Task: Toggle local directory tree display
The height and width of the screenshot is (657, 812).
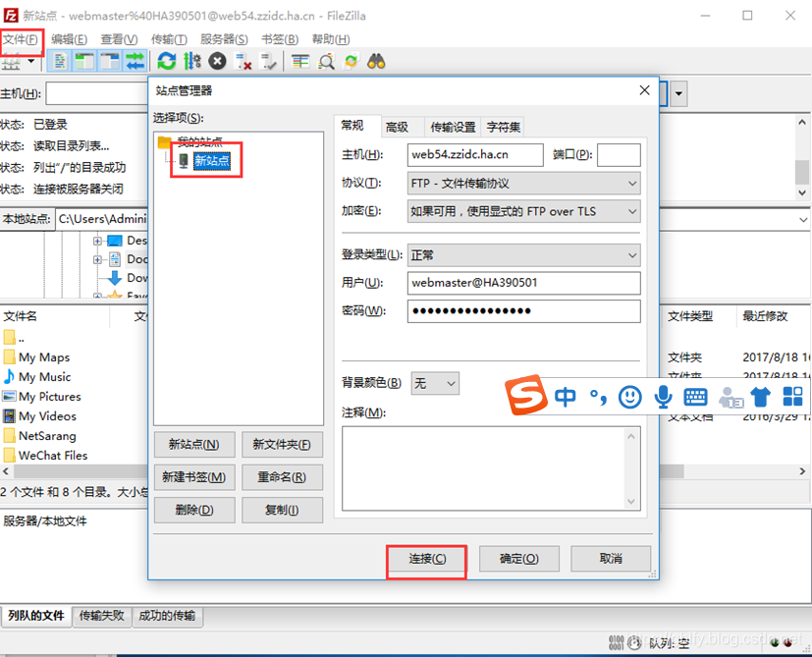Action: pyautogui.click(x=84, y=62)
